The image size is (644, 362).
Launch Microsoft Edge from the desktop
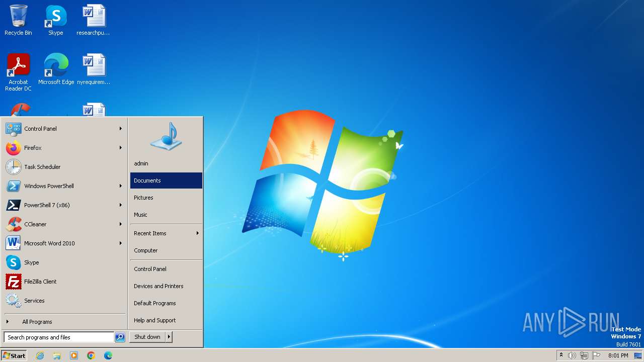(56, 69)
